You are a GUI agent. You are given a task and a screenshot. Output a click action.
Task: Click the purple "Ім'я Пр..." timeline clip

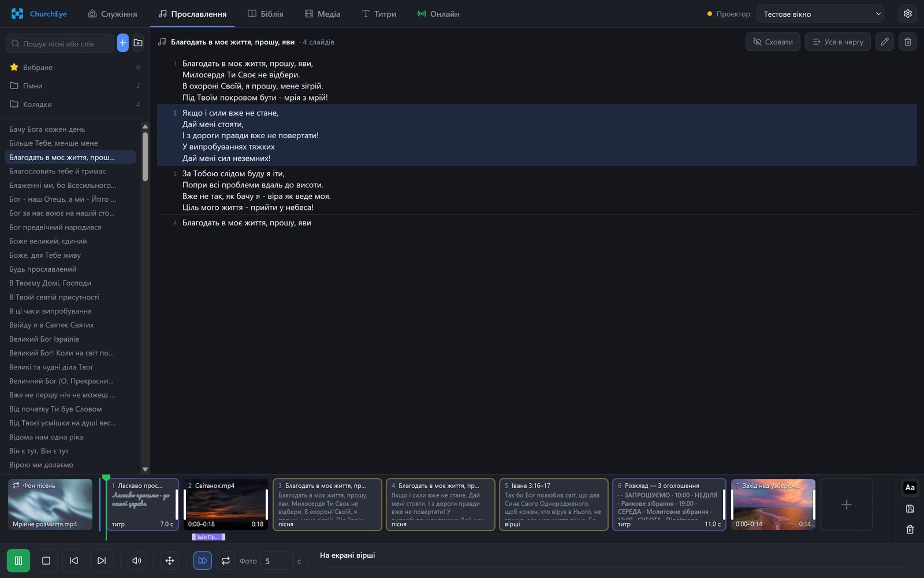pyautogui.click(x=208, y=537)
